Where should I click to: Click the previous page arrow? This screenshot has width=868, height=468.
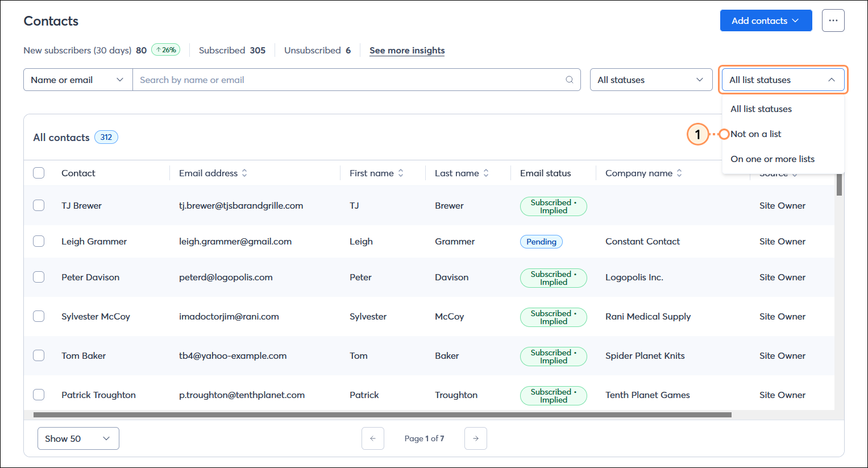tap(373, 438)
